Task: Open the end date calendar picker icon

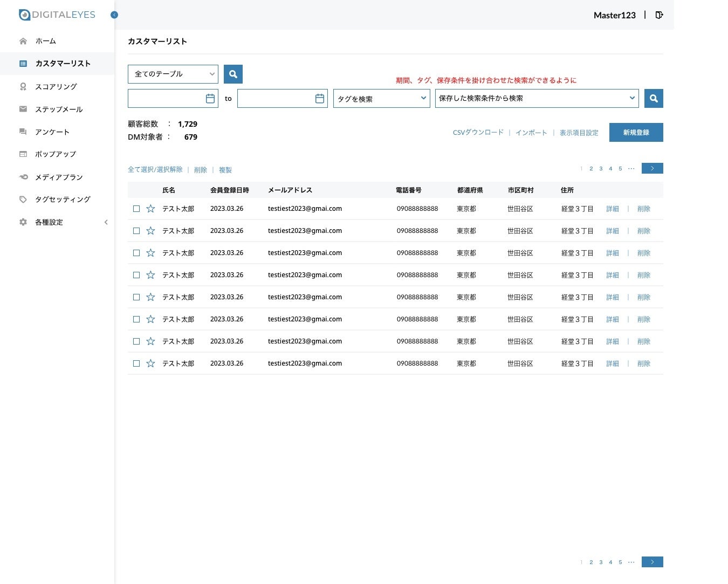Action: point(320,99)
